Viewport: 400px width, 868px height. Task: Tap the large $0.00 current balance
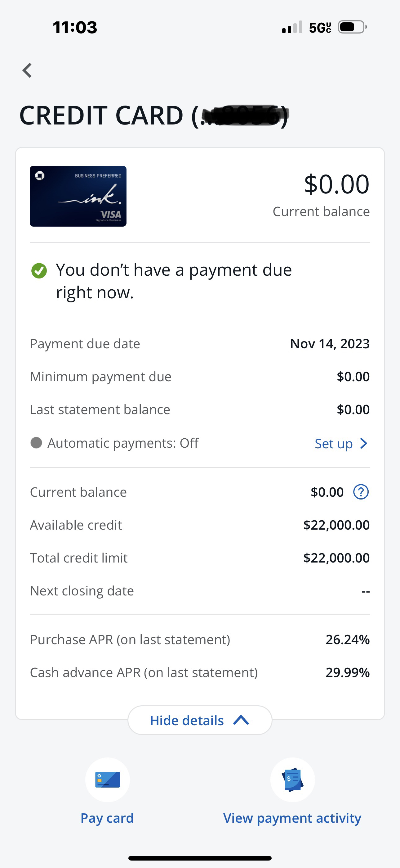point(337,184)
